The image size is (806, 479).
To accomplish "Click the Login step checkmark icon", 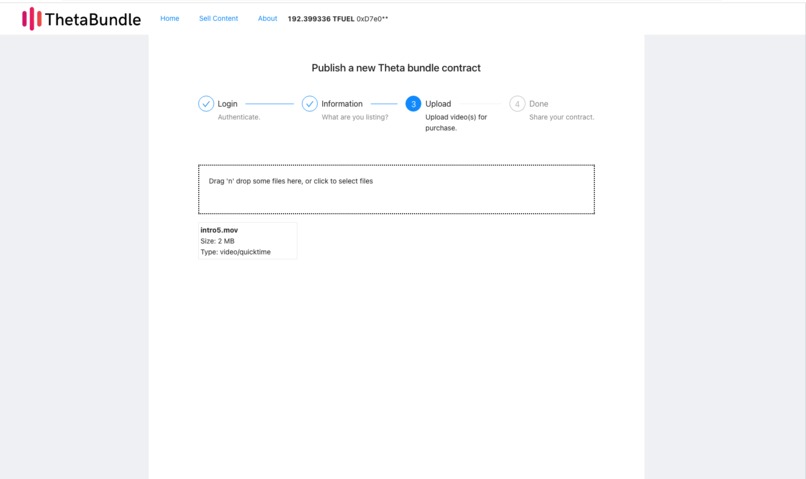I will click(x=206, y=104).
